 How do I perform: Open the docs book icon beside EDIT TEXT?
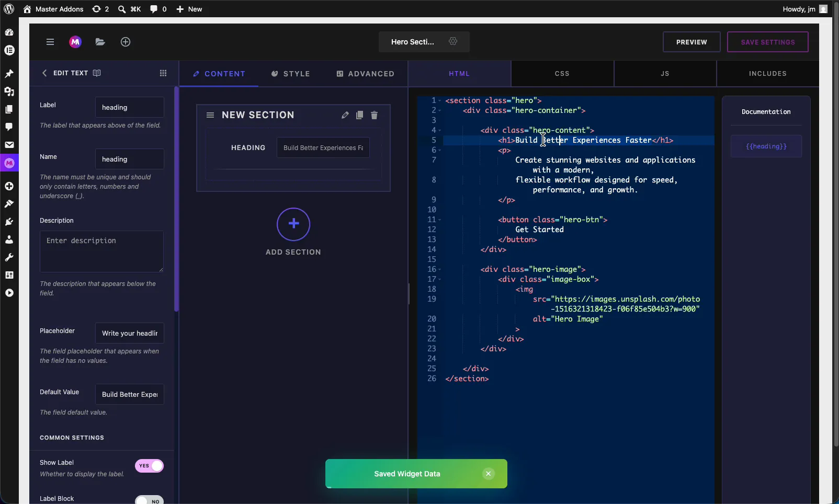point(97,73)
